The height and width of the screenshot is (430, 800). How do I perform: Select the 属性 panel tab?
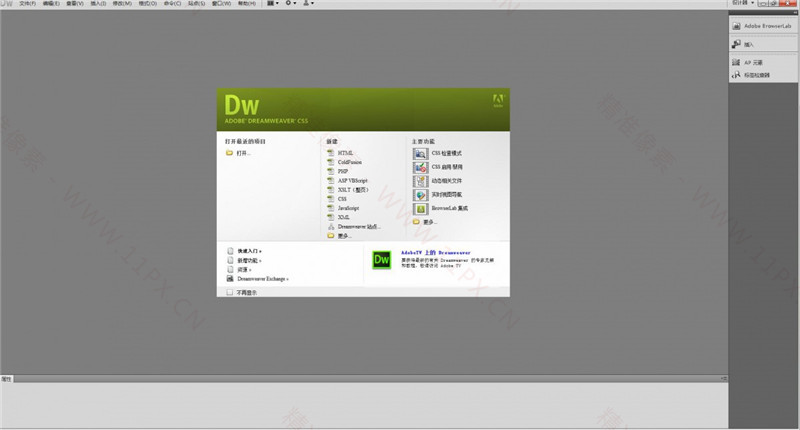pyautogui.click(x=6, y=379)
